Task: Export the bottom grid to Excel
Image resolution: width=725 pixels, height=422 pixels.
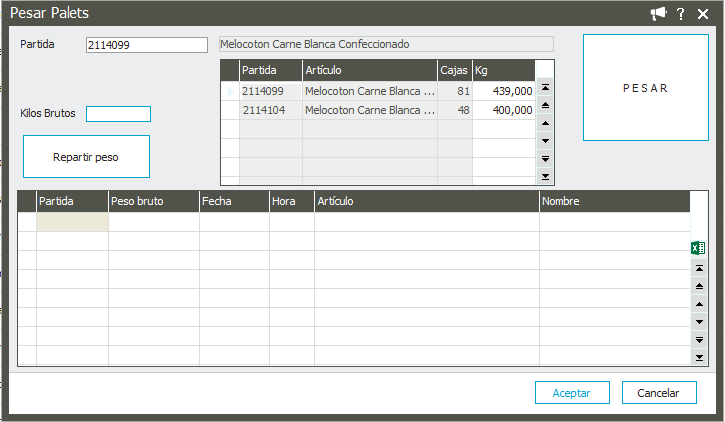Action: point(698,248)
